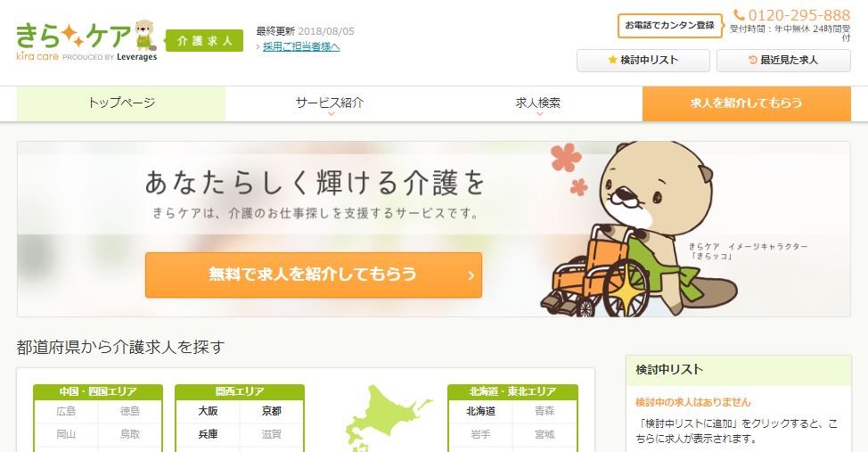868x452 pixels.
Task: Choose 京都 prefecture
Action: click(x=271, y=411)
